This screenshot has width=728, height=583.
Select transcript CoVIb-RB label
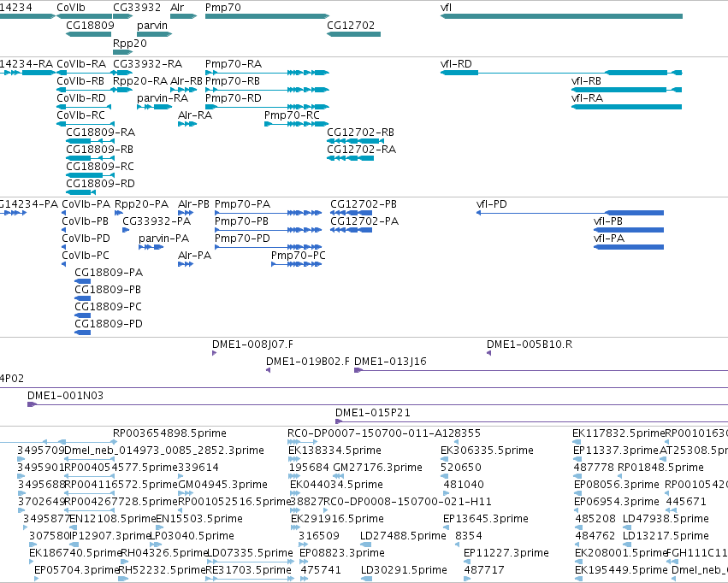point(80,80)
